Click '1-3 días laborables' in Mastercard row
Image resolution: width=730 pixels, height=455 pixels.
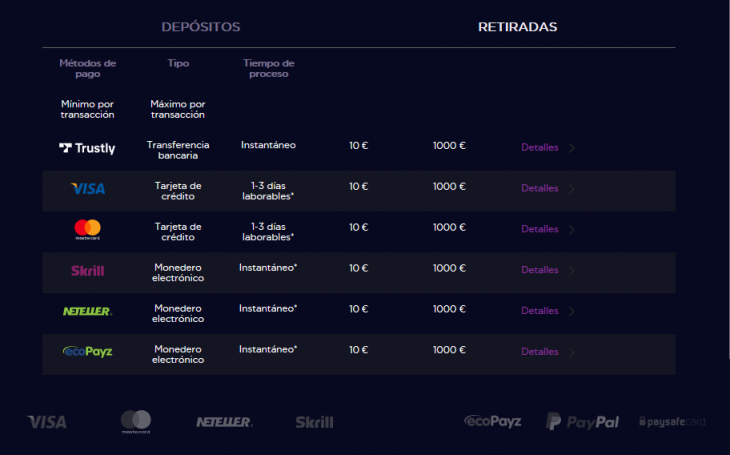click(268, 232)
